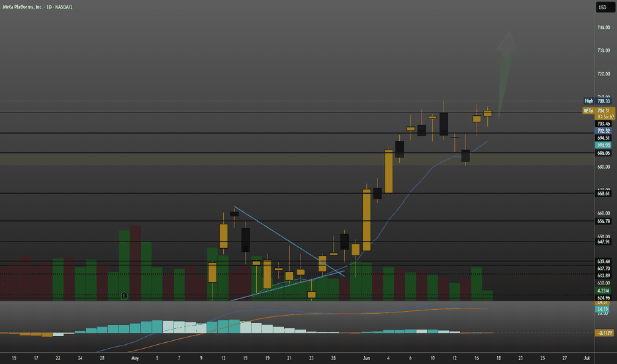Click the 694.51 price level label
The width and height of the screenshot is (617, 364).
(604, 138)
